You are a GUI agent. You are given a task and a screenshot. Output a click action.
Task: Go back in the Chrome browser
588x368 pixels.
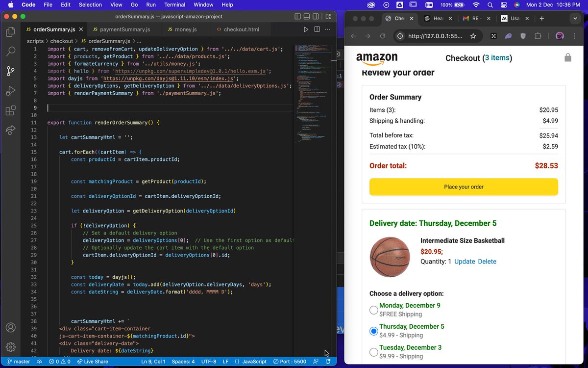coord(353,36)
